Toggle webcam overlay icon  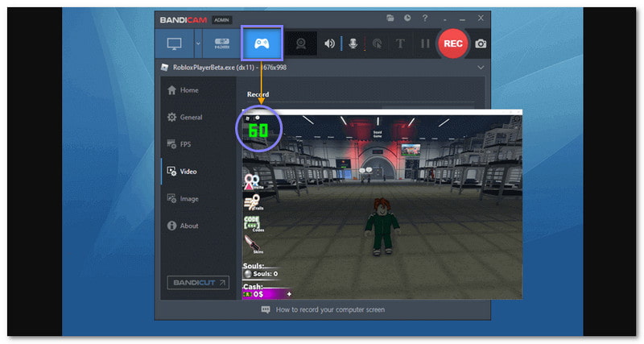[301, 44]
